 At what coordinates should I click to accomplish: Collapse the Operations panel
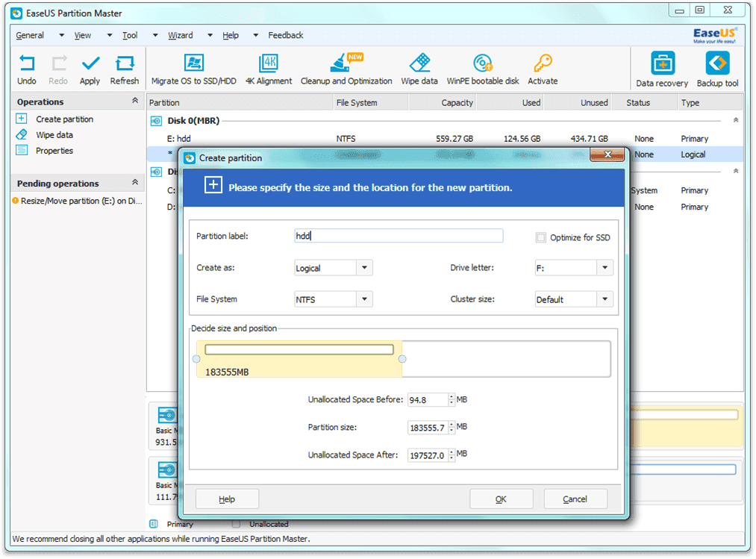pos(135,100)
